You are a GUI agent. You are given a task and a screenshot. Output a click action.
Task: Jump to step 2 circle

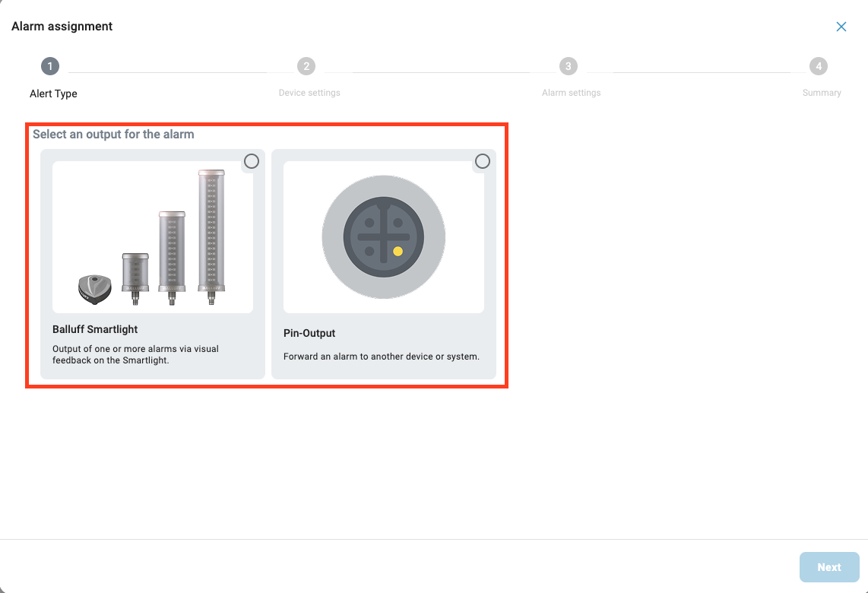[x=306, y=67]
